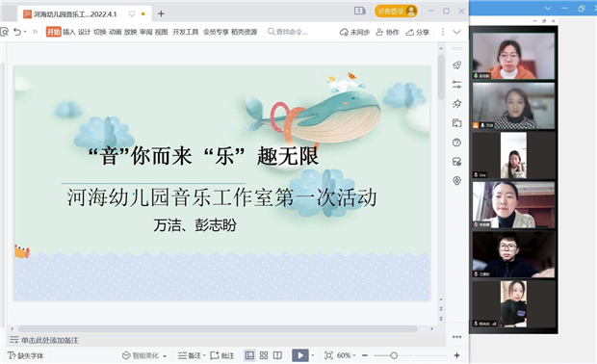This screenshot has height=364, width=597.
Task: Open the diamond-shaped icon in sidebar
Action: click(456, 180)
